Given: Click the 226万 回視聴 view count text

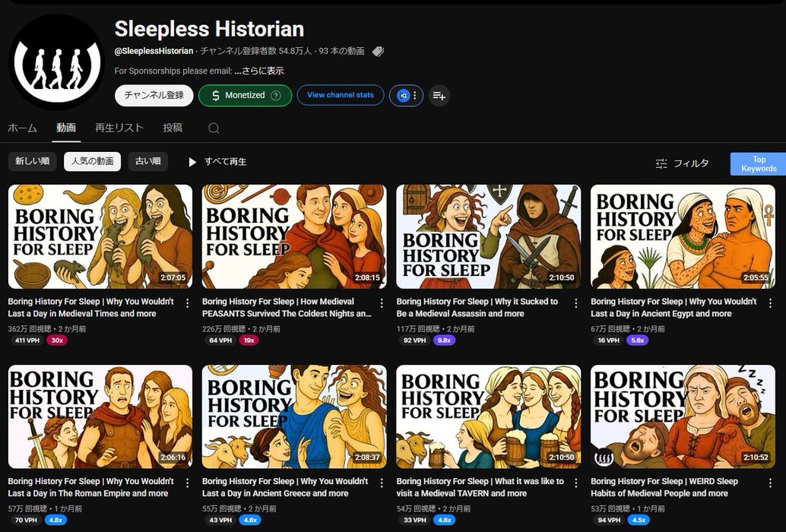Looking at the screenshot, I should [x=223, y=329].
